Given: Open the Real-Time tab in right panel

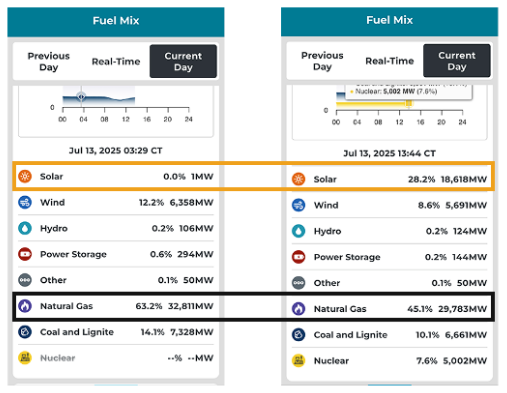Looking at the screenshot, I should click(390, 61).
